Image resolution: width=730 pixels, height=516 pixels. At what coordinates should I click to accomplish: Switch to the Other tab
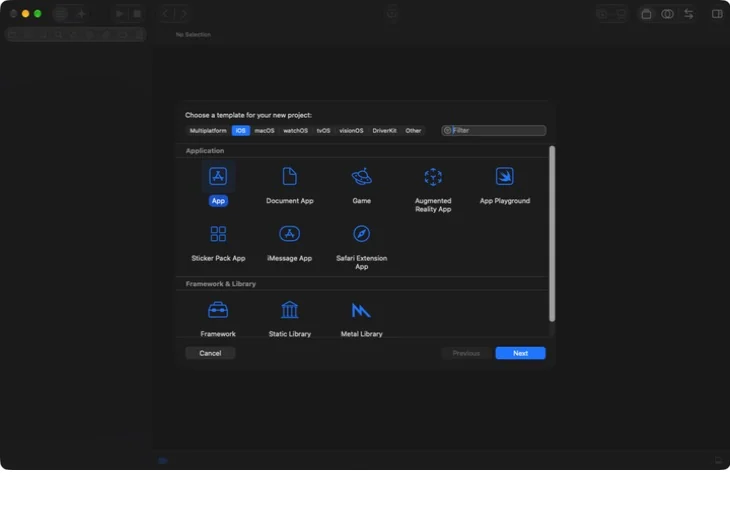[x=413, y=130]
